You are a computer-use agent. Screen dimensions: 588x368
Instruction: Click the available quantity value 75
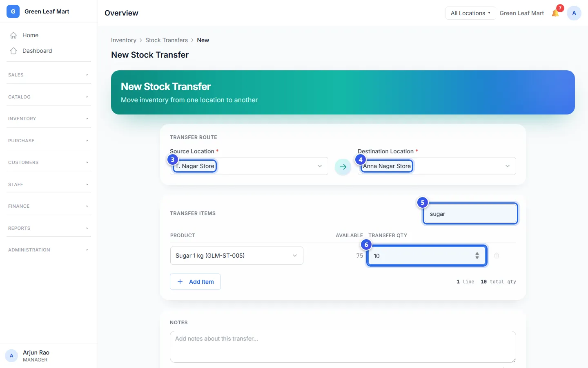click(359, 256)
